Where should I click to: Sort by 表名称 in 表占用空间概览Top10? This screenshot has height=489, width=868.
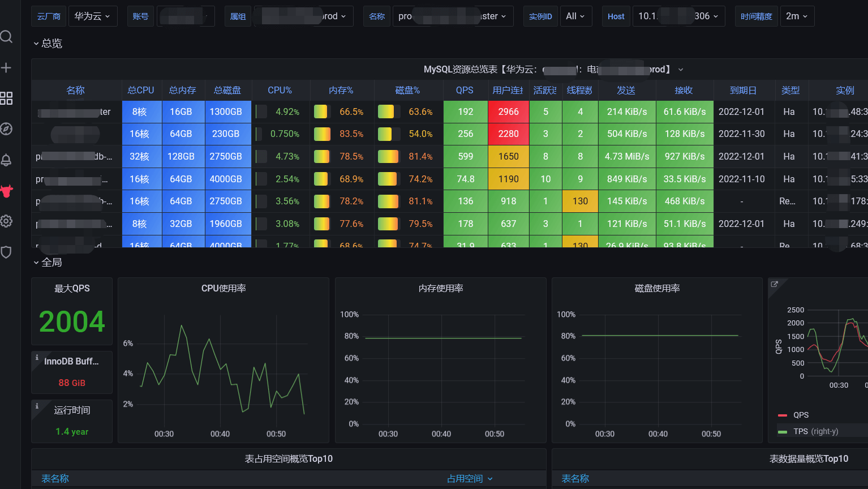pos(55,479)
